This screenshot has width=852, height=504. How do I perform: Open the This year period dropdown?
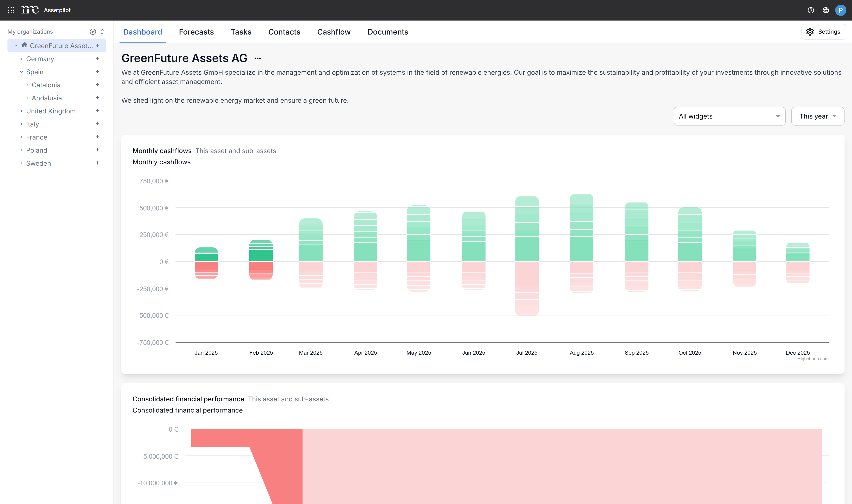[817, 116]
